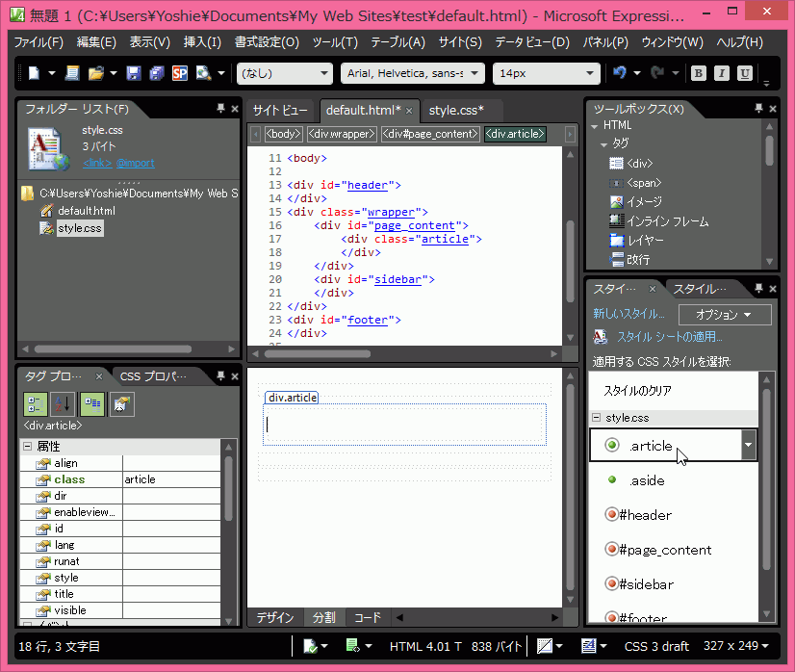The image size is (795, 672).
Task: Toggle Italic formatting button
Action: [722, 73]
